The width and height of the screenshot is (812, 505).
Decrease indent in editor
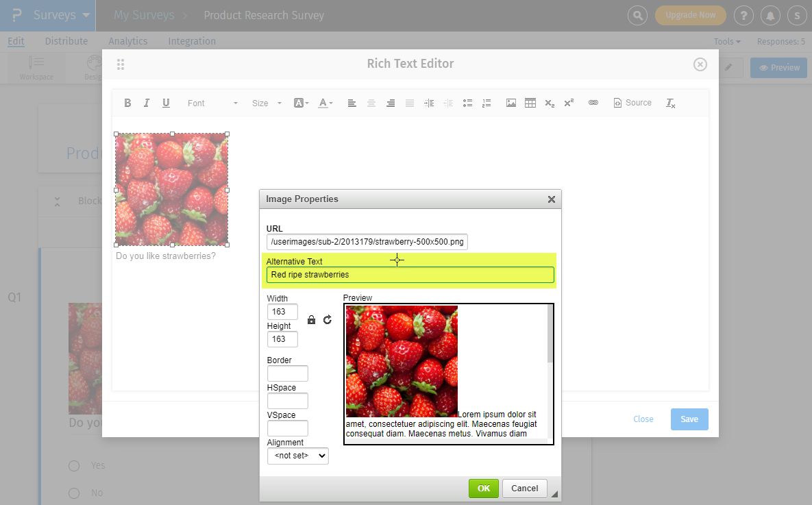point(448,103)
